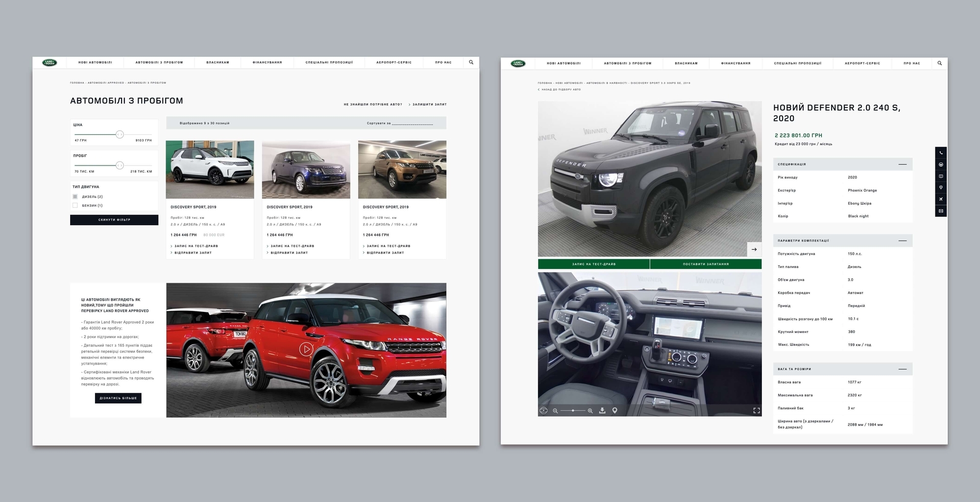Screen dimensions: 980x502
Task: Click Land Rover logo in right window
Action: pos(518,63)
